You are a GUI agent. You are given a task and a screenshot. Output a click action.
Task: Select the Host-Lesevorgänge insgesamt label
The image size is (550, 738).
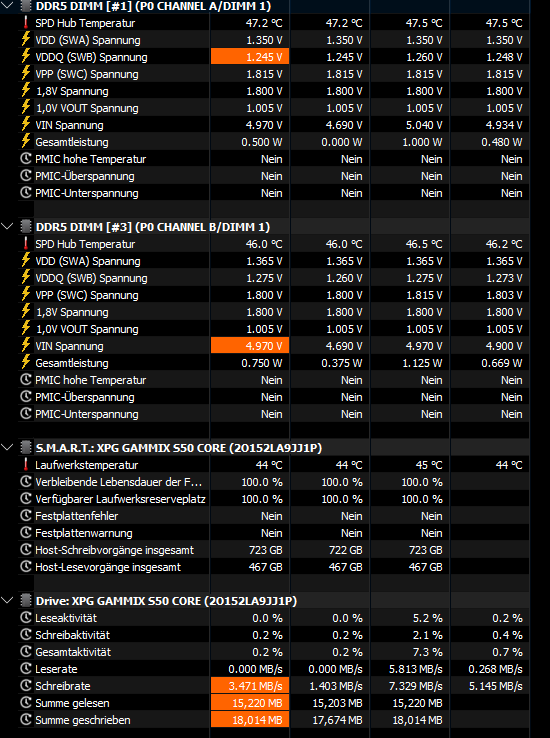108,567
